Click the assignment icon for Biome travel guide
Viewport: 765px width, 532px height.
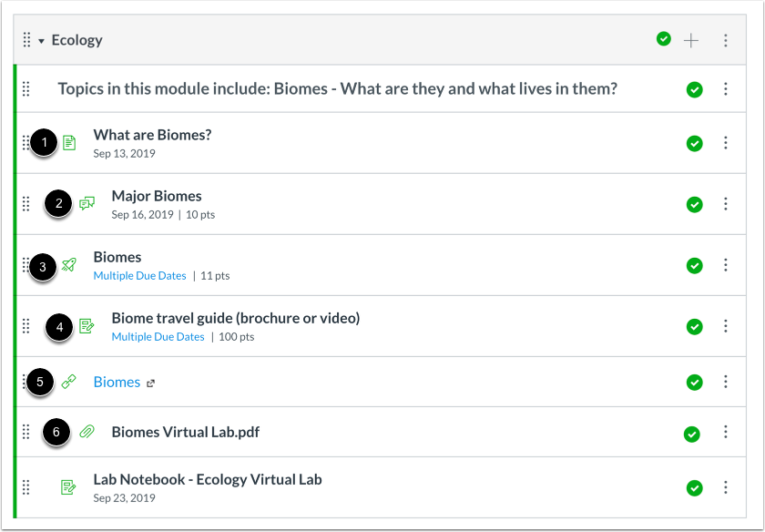[x=87, y=325]
